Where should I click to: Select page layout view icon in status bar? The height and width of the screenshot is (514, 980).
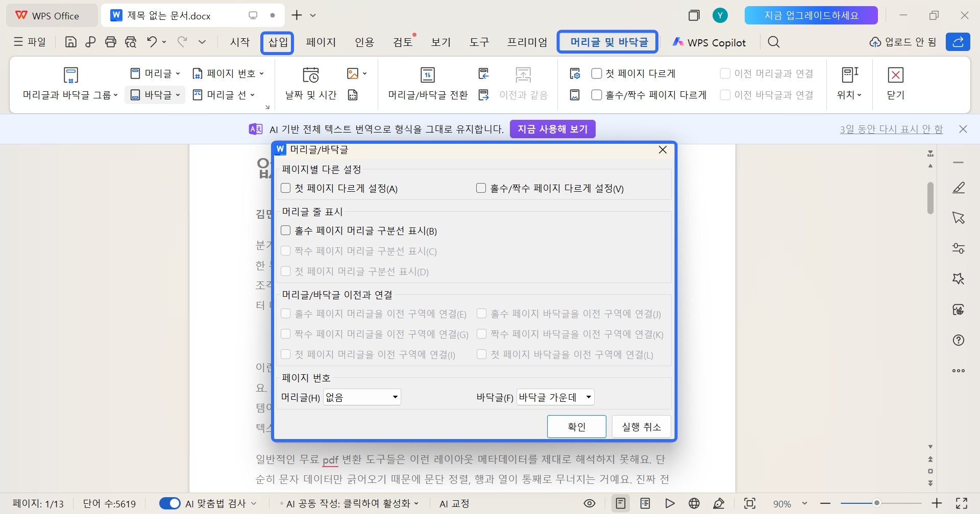click(x=621, y=504)
